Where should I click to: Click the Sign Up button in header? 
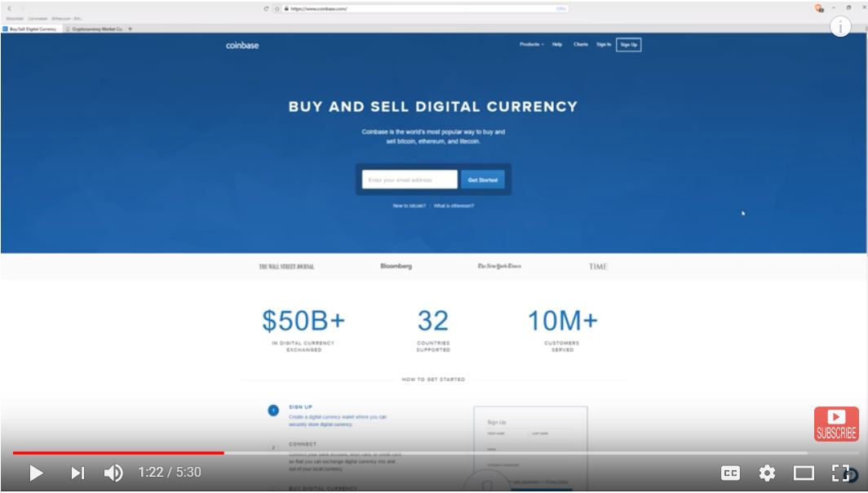pos(628,45)
